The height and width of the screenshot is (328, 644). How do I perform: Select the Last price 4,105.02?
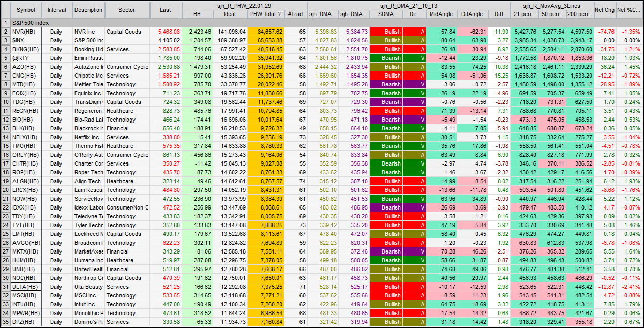coord(166,40)
